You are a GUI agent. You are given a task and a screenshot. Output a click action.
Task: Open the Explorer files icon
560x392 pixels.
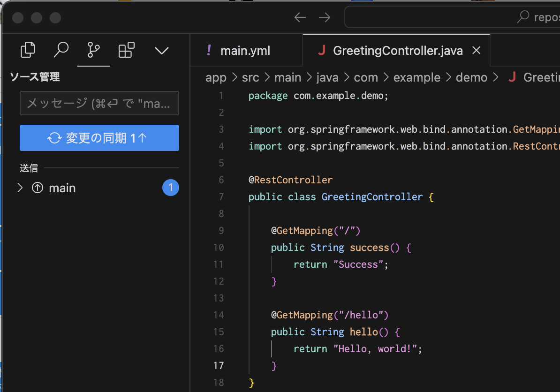[28, 50]
